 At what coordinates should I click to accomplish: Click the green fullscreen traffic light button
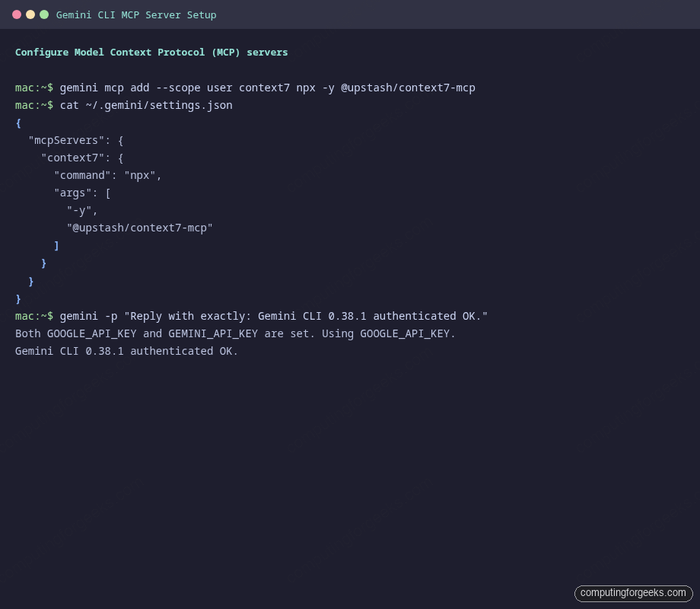[x=43, y=14]
